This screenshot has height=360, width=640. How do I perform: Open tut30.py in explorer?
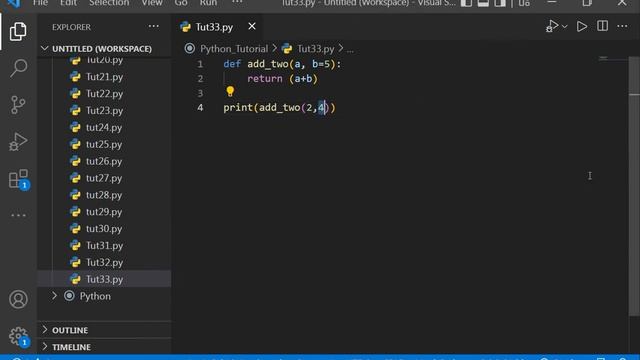[104, 229]
